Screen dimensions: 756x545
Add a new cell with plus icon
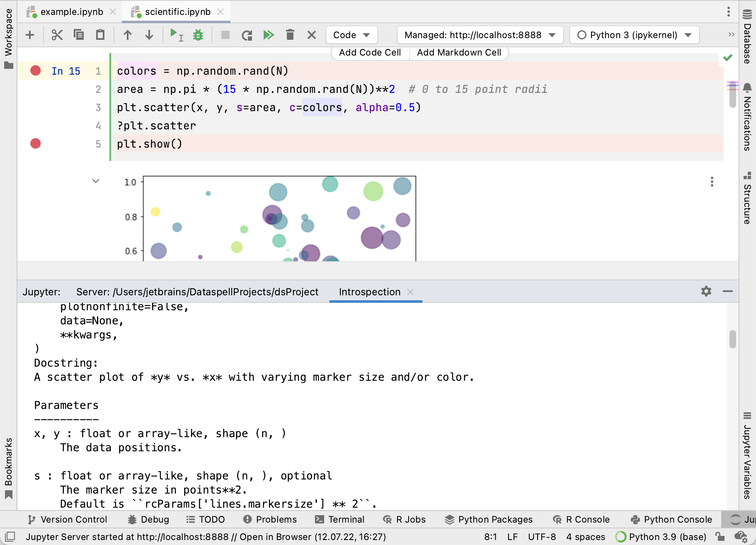point(30,35)
